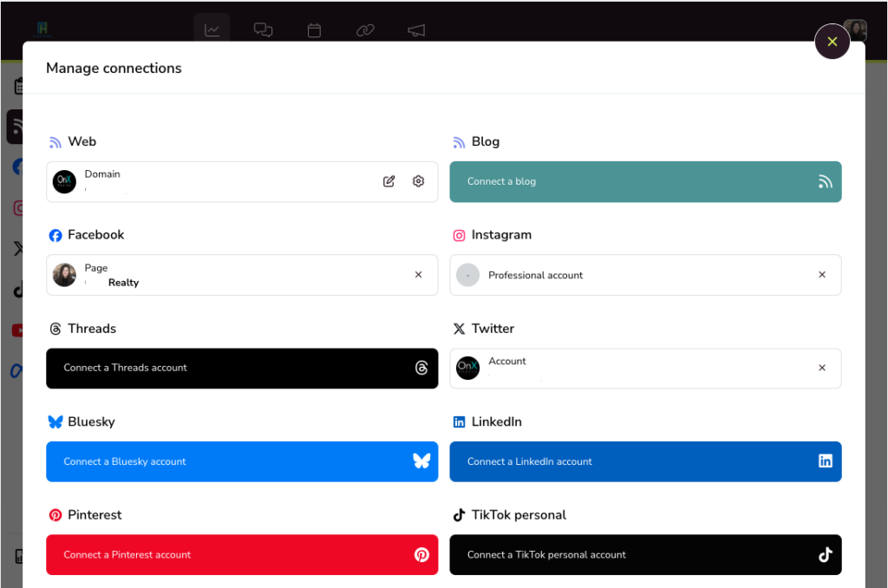Viewport: 888px width, 588px height.
Task: Click the Twitter account OnX avatar
Action: tap(467, 369)
